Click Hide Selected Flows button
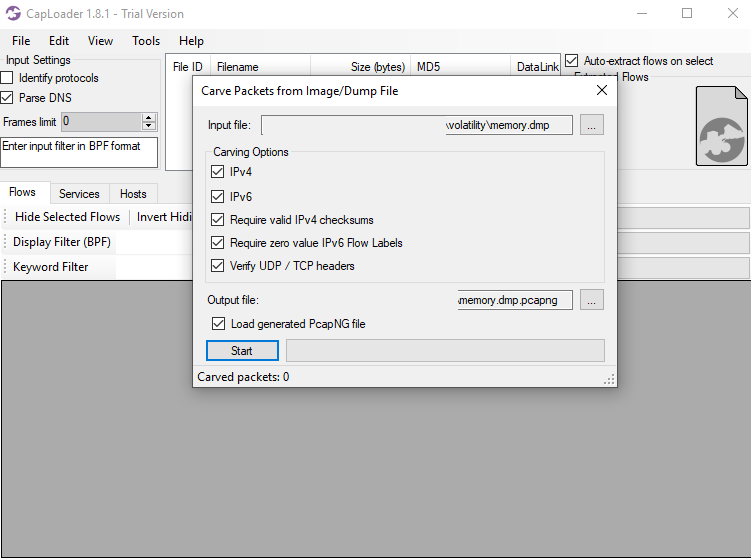Viewport: 751px width, 559px height. click(x=67, y=217)
